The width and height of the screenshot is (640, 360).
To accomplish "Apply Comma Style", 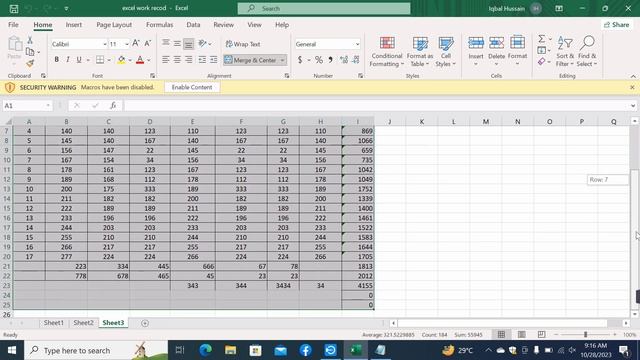I will point(330,60).
